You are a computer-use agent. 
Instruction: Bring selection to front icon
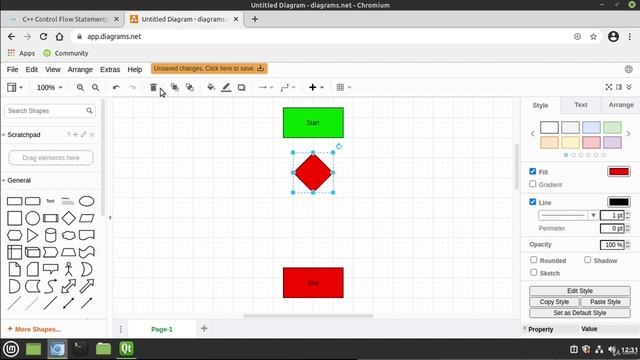[175, 87]
